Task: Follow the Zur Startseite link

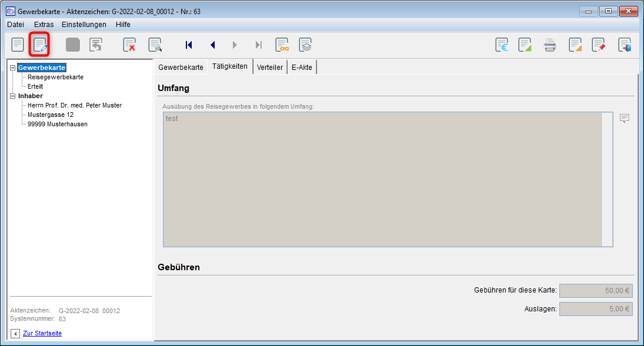Action: click(42, 334)
